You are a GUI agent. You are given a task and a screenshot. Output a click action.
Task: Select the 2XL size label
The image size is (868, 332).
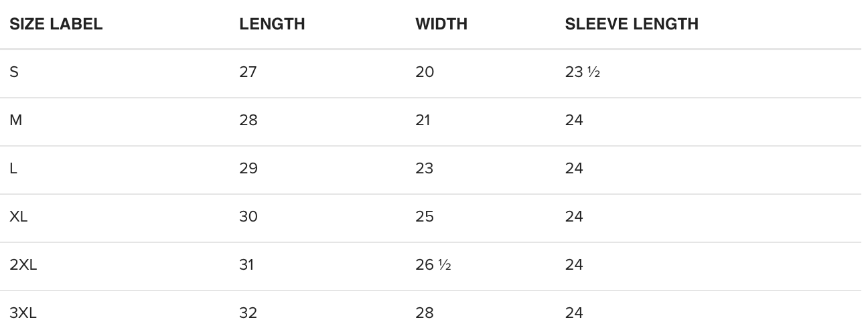23,265
